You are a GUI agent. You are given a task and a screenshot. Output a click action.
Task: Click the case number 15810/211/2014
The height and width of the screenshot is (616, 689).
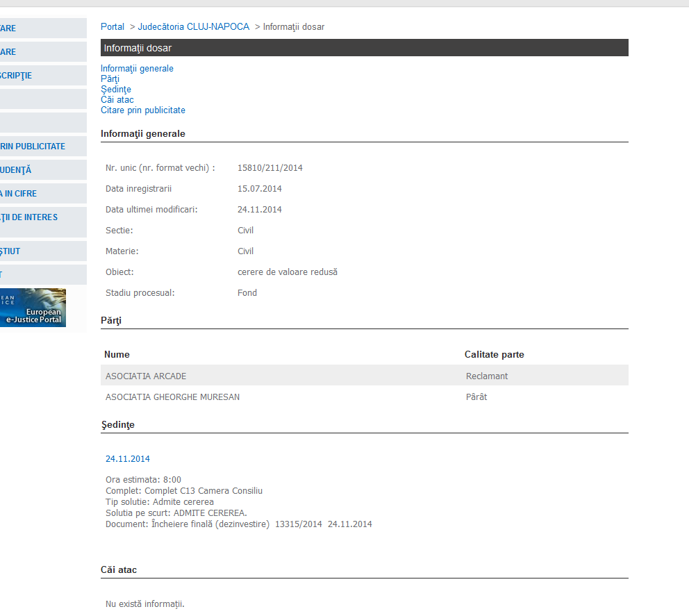[x=269, y=168]
